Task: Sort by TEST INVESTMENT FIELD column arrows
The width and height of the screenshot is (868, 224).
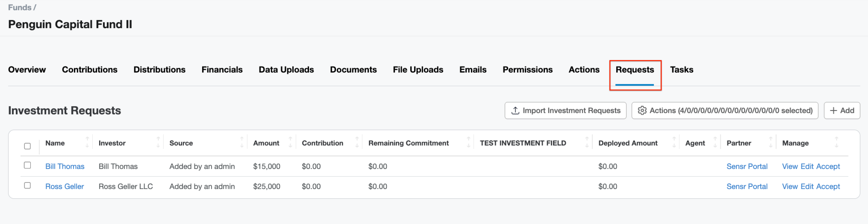Action: pos(587,143)
